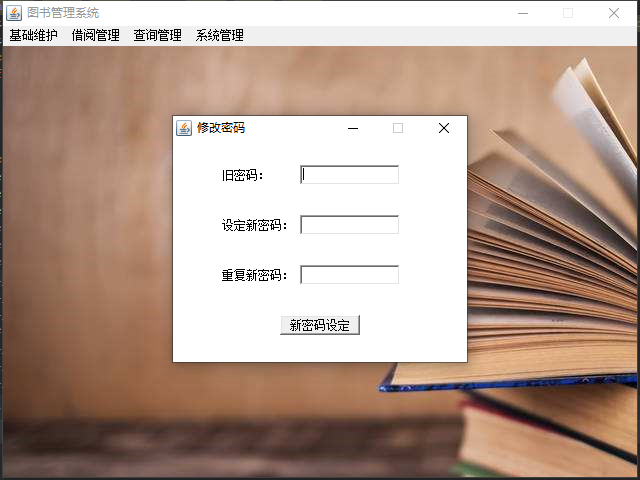Click the 旧密码： label text

242,176
